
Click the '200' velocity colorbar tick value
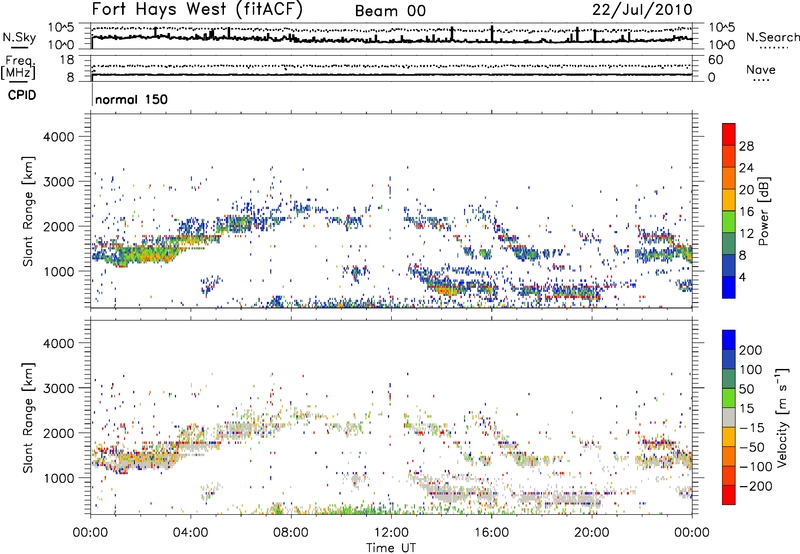(x=751, y=350)
